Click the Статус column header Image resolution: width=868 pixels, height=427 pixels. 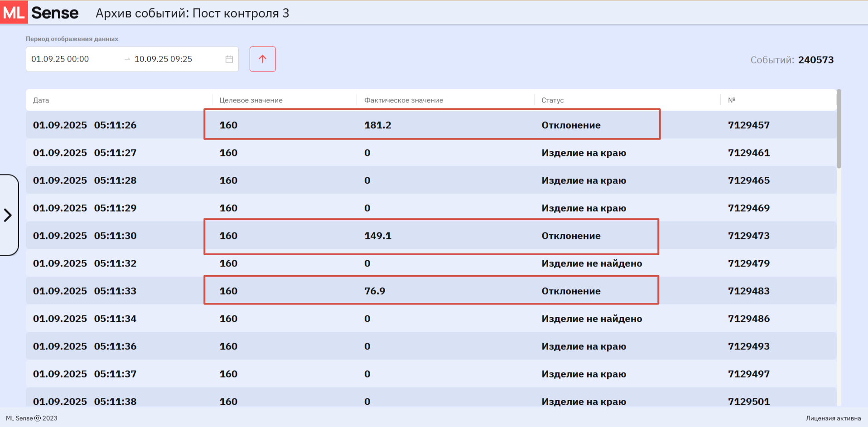coord(552,100)
